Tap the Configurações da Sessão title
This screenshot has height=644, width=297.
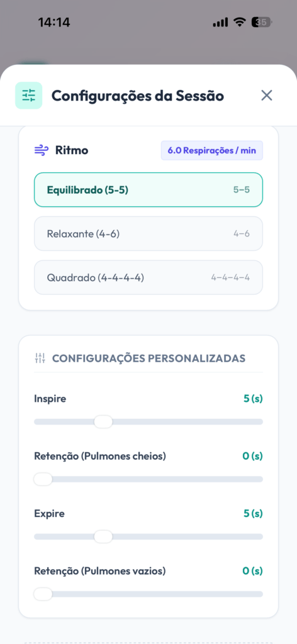tap(138, 96)
